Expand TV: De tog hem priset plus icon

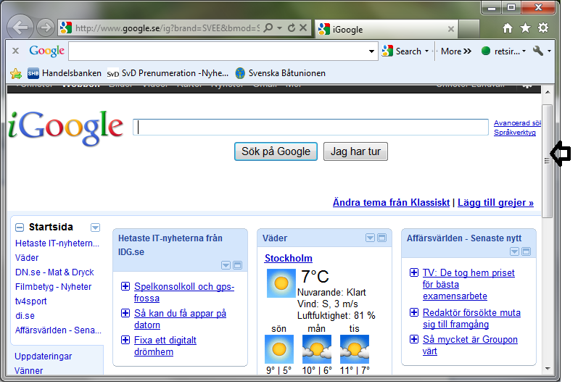(414, 272)
